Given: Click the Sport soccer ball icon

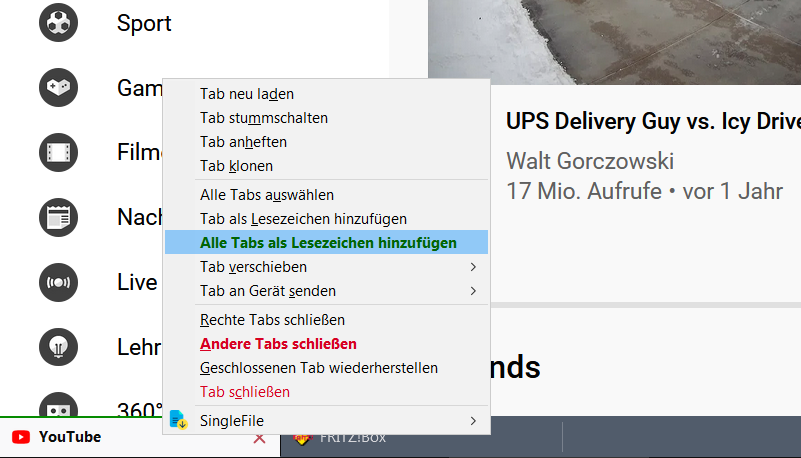Looking at the screenshot, I should [58, 23].
